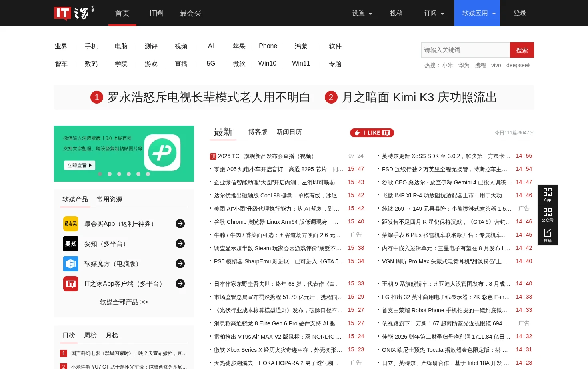Screen dimensions: 588x369
Task: Open headline 罗永浩怒斥电视长辈模式老人用不明白
Action: point(209,97)
